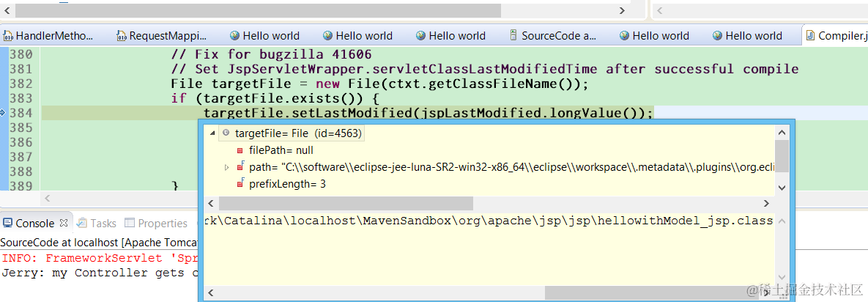The width and height of the screenshot is (868, 302).
Task: Click the Java file icon on Compiler tab
Action: (810, 36)
